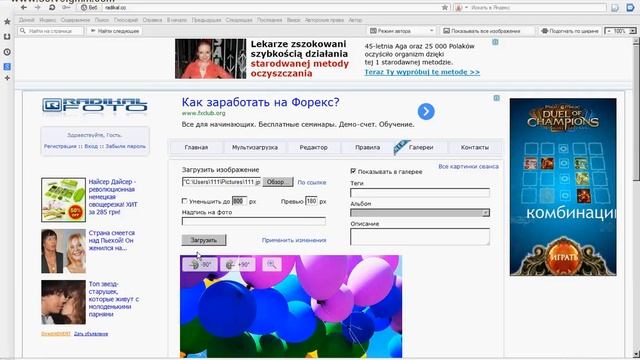Go back with the browser back arrow

click(x=24, y=7)
